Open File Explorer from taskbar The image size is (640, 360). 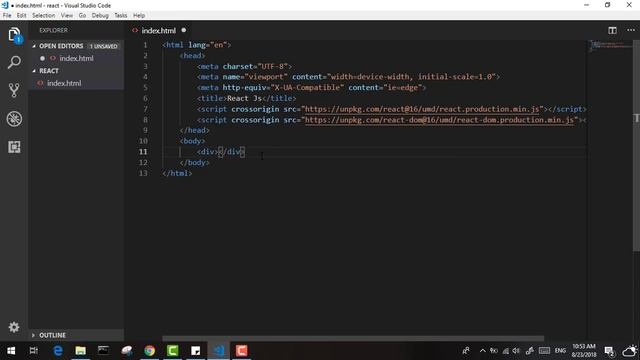coord(80,351)
